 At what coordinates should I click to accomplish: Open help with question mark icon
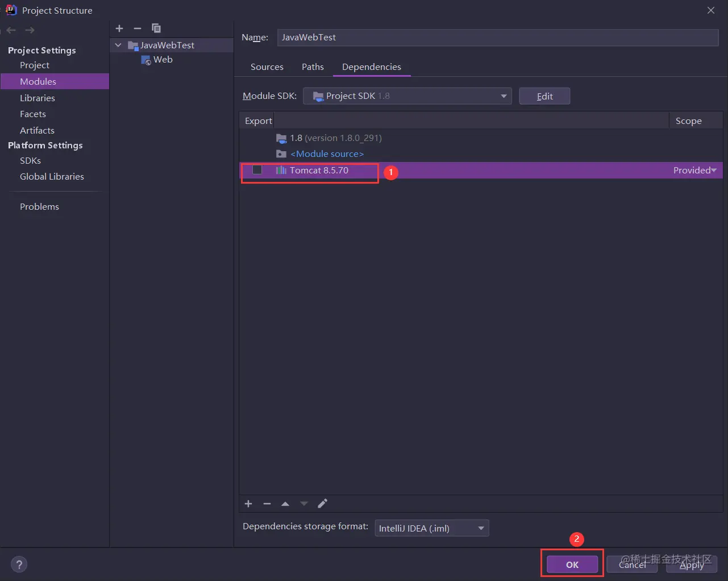pos(19,565)
